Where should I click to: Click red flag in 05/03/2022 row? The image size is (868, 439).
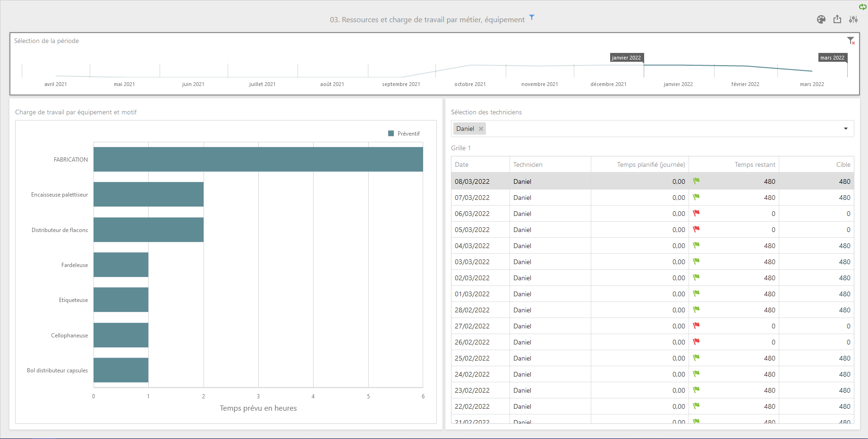coord(696,229)
